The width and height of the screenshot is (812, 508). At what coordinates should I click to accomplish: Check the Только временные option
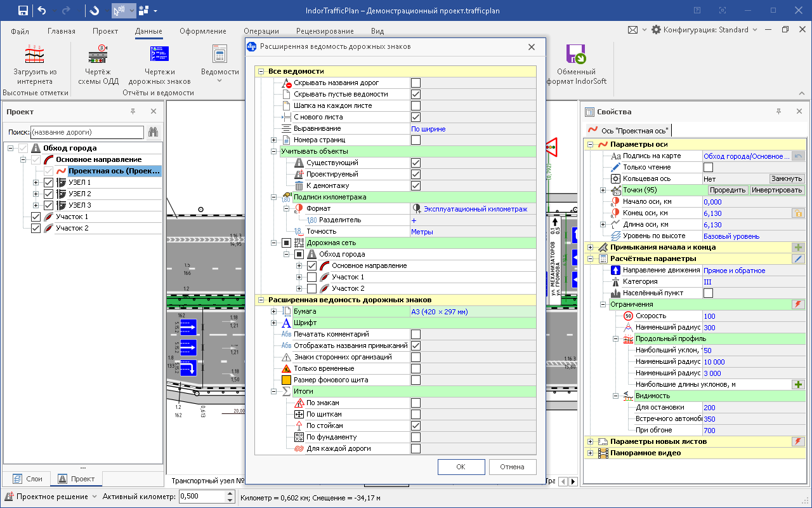click(x=416, y=368)
